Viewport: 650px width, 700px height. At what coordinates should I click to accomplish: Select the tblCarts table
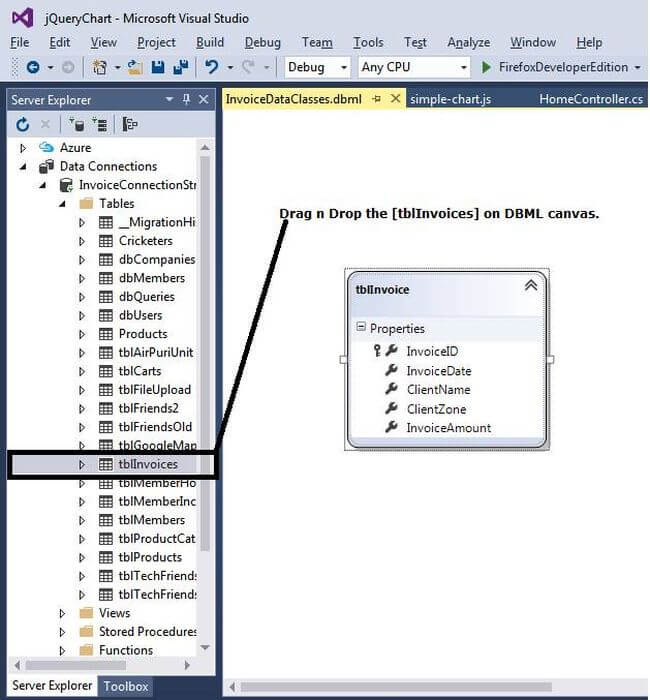click(x=140, y=371)
